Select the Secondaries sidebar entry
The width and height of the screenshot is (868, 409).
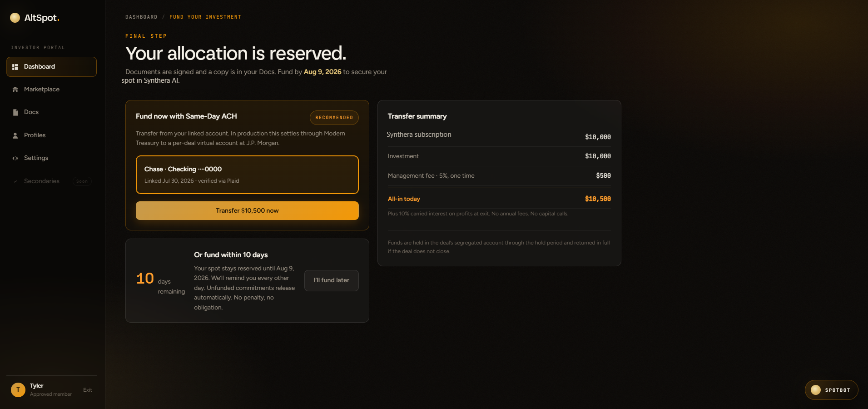tap(51, 181)
